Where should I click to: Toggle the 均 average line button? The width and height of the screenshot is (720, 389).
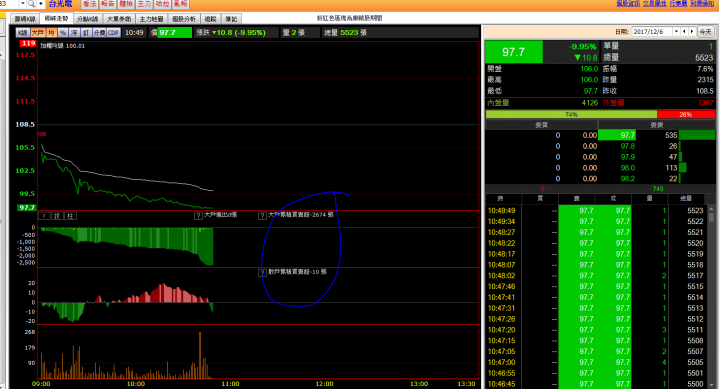(51, 33)
